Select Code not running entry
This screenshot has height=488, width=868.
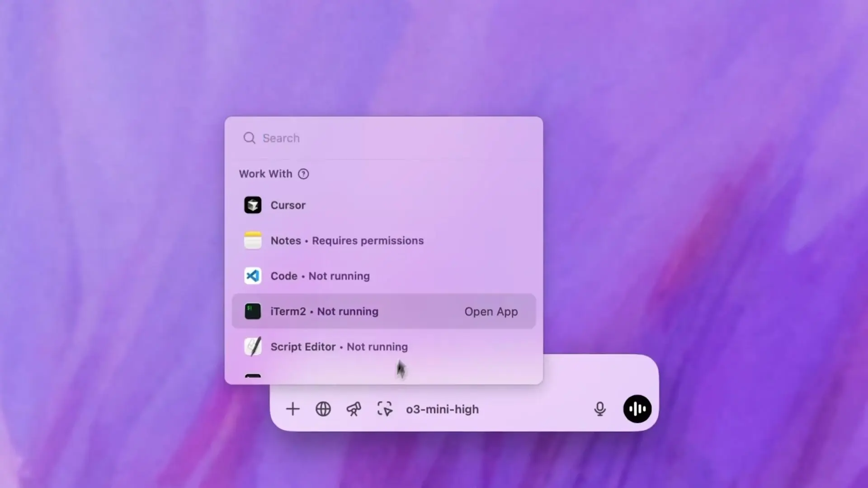(384, 276)
